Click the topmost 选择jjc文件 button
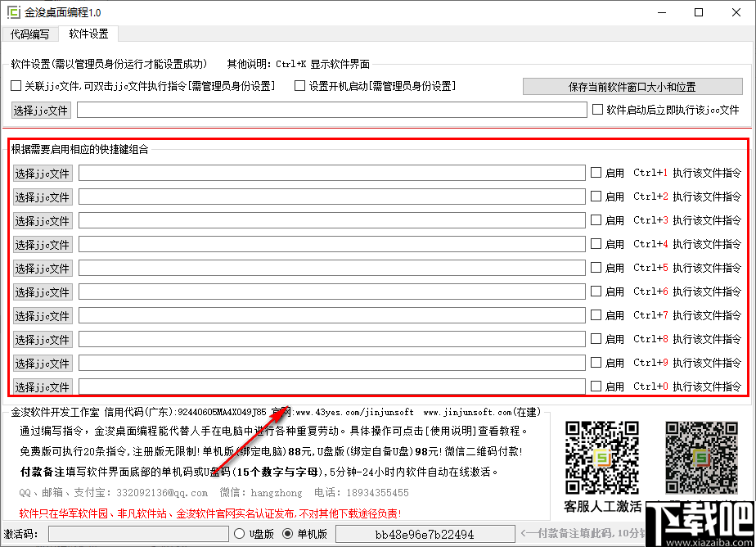The width and height of the screenshot is (756, 547). [x=41, y=109]
